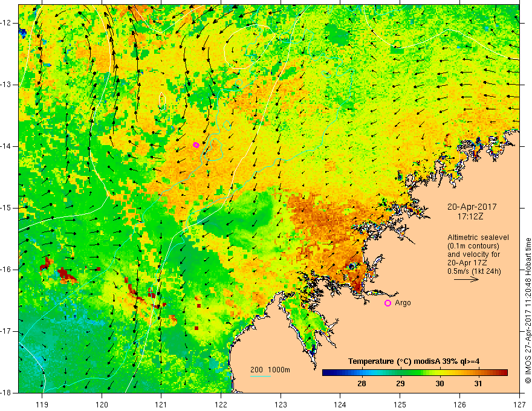Click the latitude axis label '-16'

6,270
